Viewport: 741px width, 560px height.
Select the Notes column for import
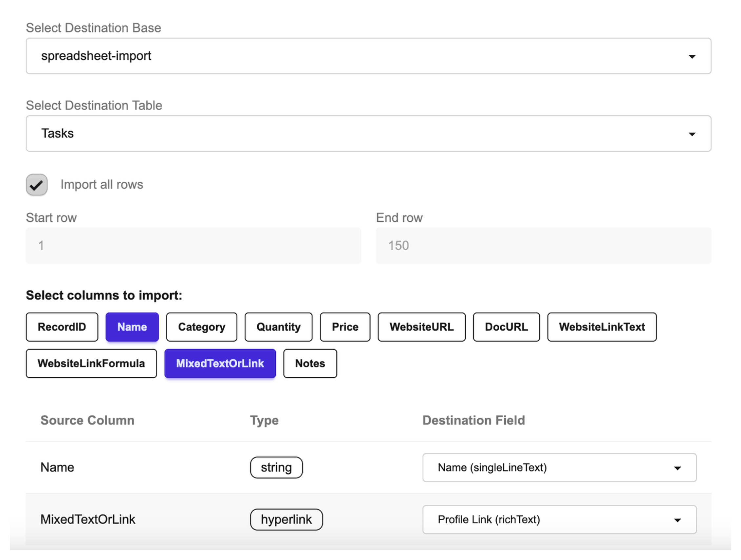(310, 363)
